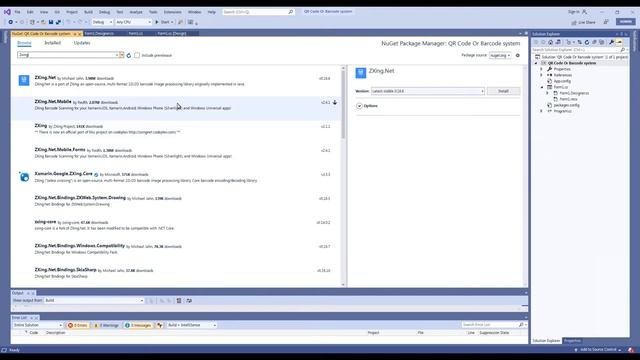Click the feedback icon beside Live Share
The height and width of the screenshot is (360, 640).
(606, 22)
